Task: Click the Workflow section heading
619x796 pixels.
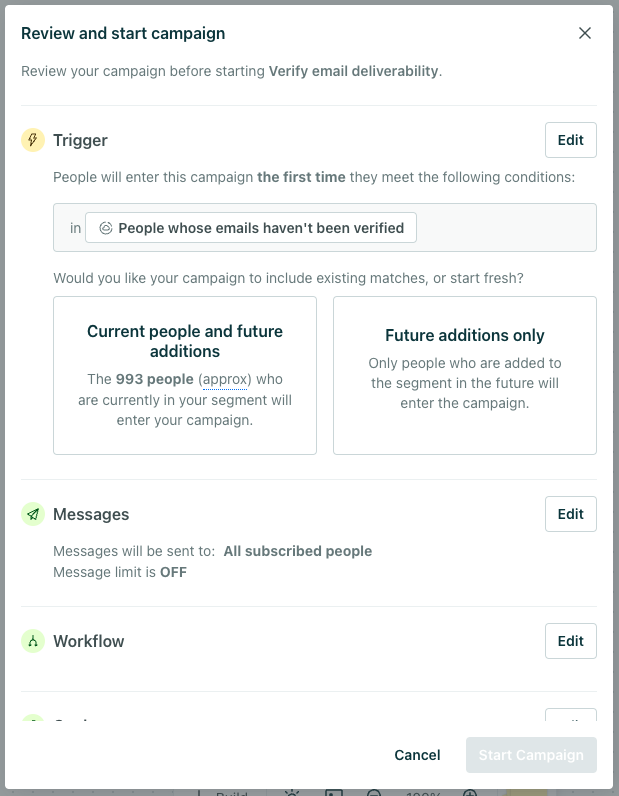Action: [89, 641]
